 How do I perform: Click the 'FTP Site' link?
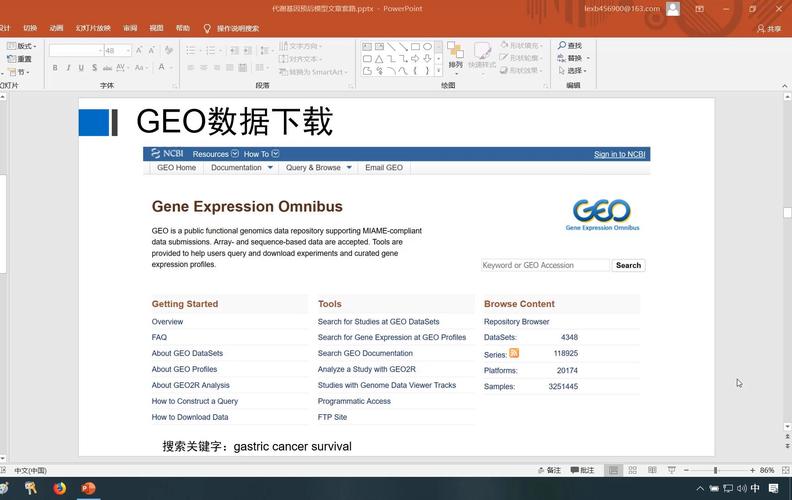click(332, 417)
